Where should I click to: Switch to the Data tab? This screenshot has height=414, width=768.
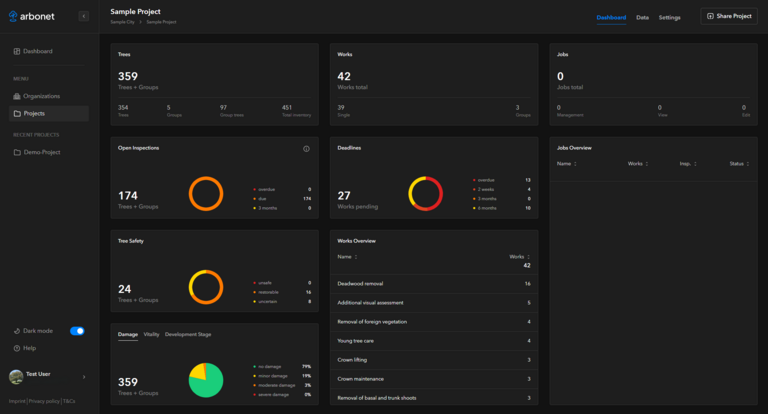(642, 17)
